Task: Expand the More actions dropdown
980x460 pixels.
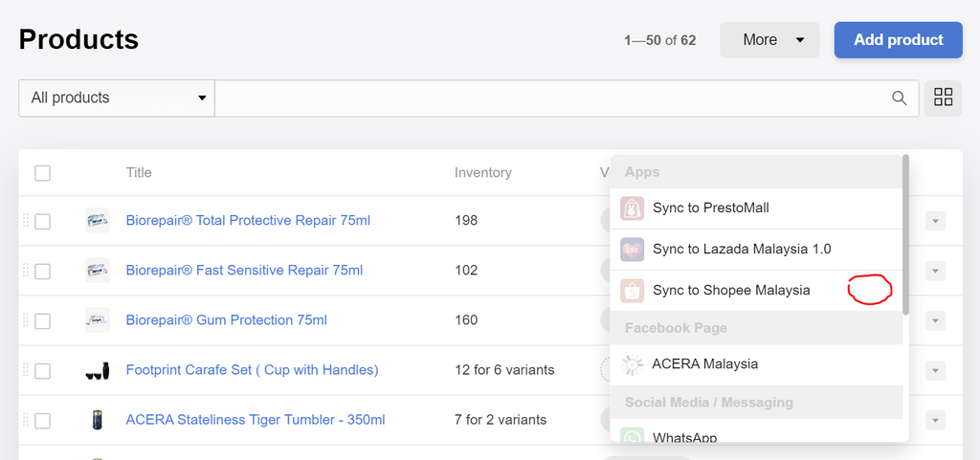Action: click(x=769, y=40)
